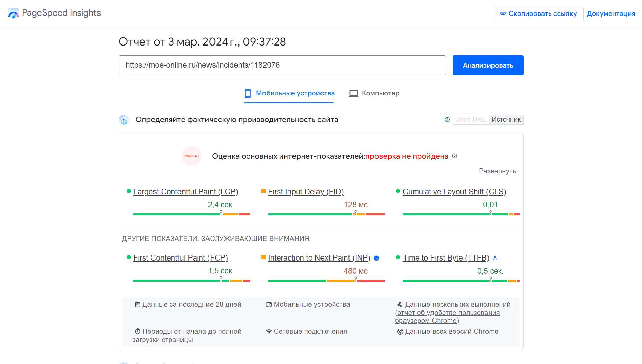
Task: Click the LCP value 2,4 сек.
Action: 221,205
